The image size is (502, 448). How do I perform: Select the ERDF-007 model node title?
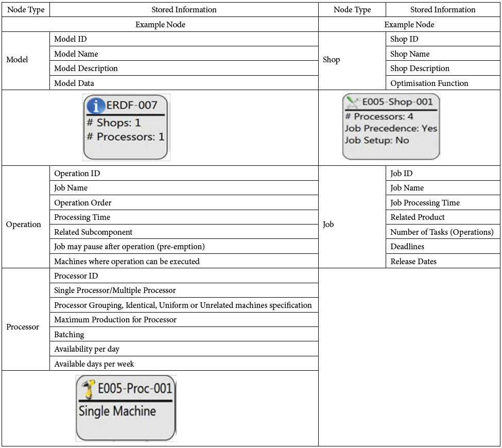click(131, 106)
